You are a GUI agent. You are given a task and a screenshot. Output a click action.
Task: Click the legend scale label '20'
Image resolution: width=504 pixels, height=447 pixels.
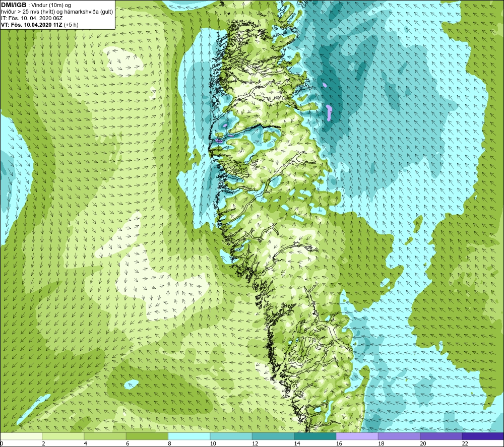point(423,443)
